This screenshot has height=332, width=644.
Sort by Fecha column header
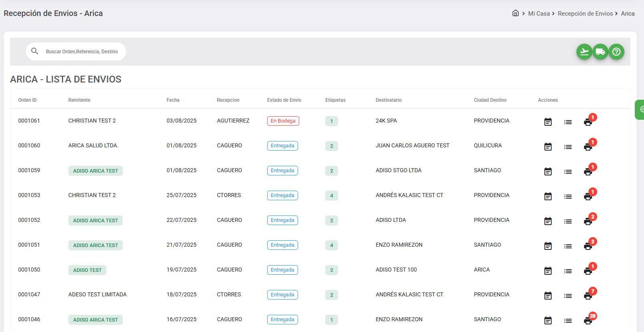click(x=173, y=100)
